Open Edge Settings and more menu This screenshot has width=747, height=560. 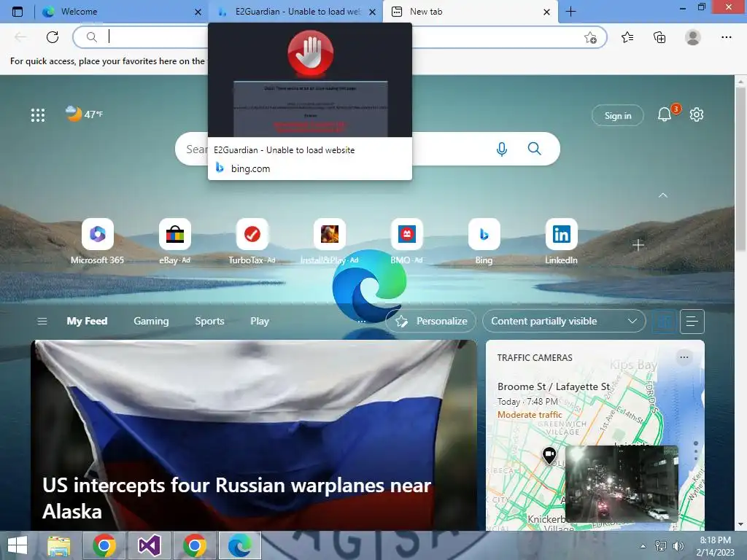pyautogui.click(x=726, y=37)
